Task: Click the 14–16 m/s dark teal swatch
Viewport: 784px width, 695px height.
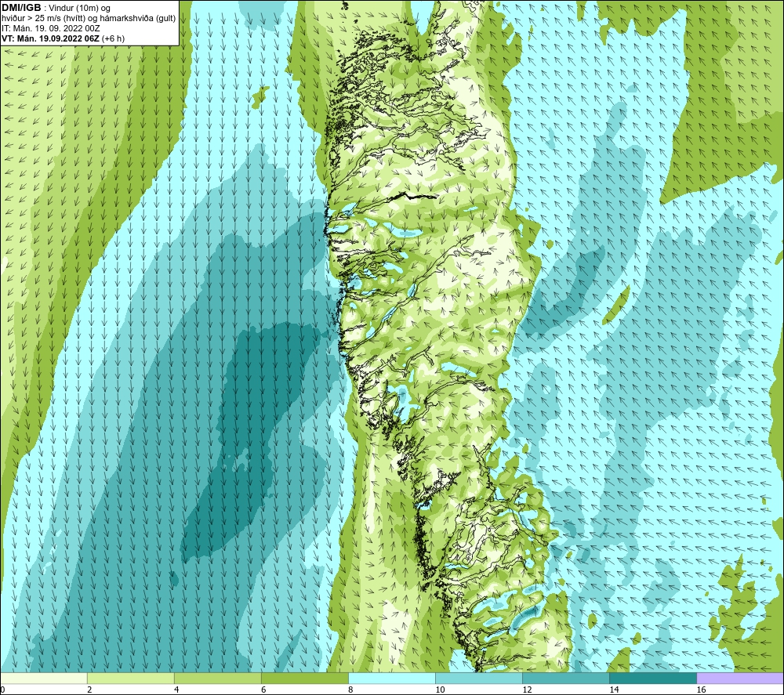Action: point(653,678)
